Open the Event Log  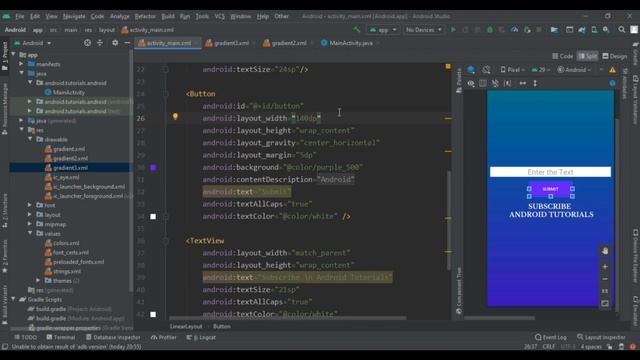pyautogui.click(x=551, y=338)
